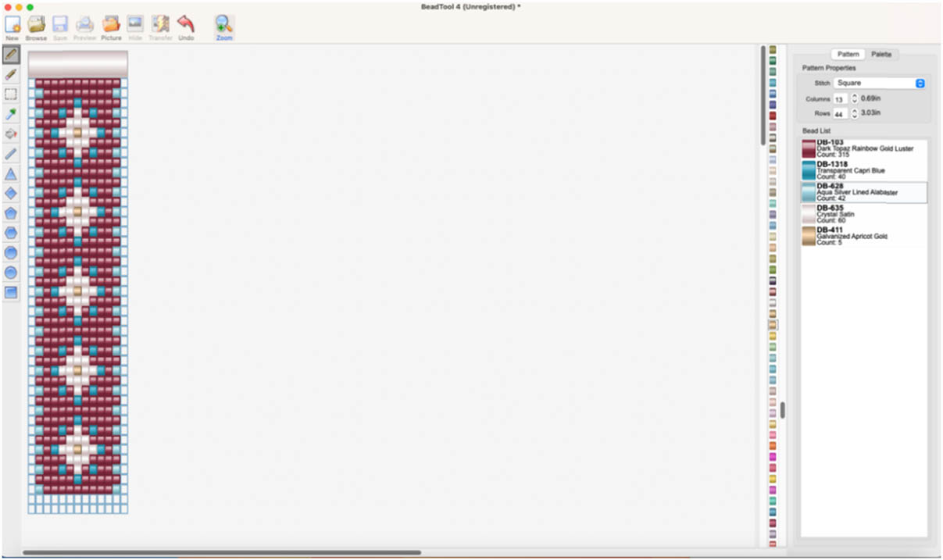Click the Zoom toolbar icon
943x560 pixels.
click(224, 27)
